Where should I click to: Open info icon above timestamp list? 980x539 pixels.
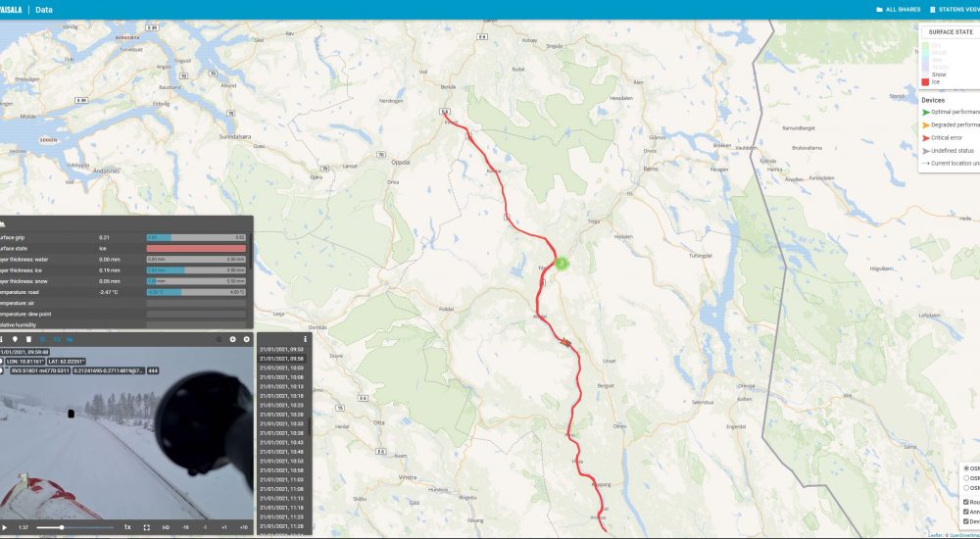(305, 339)
